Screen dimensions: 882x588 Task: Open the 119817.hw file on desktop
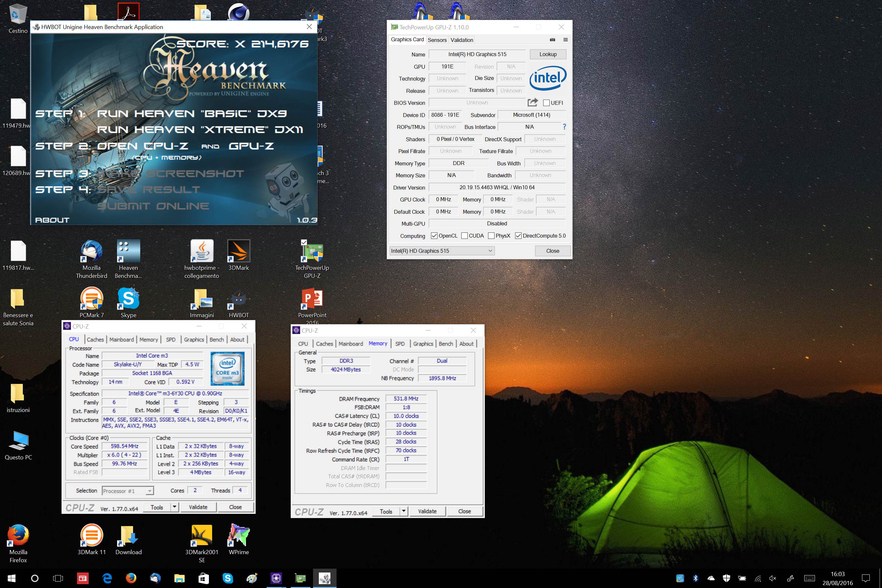click(x=18, y=255)
